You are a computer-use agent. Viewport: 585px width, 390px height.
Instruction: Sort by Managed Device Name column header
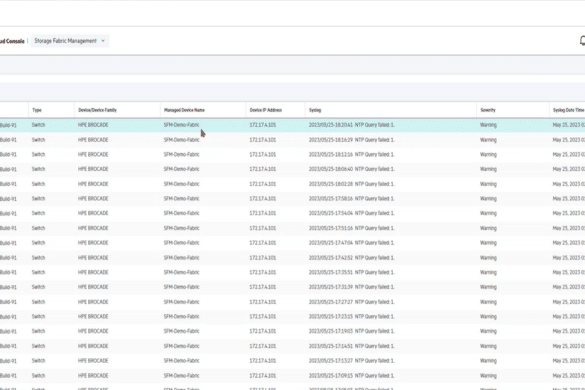[184, 110]
